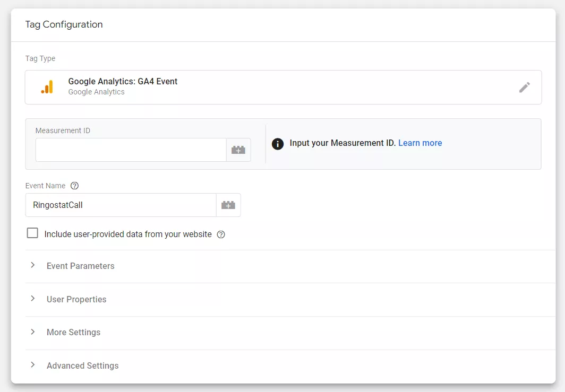Enable Include user-provided data checkbox
565x392 pixels.
[32, 233]
